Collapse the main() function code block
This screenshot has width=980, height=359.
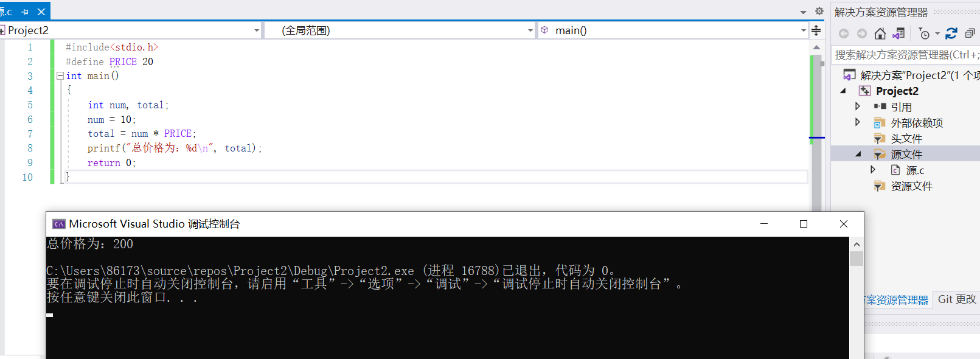[x=60, y=76]
